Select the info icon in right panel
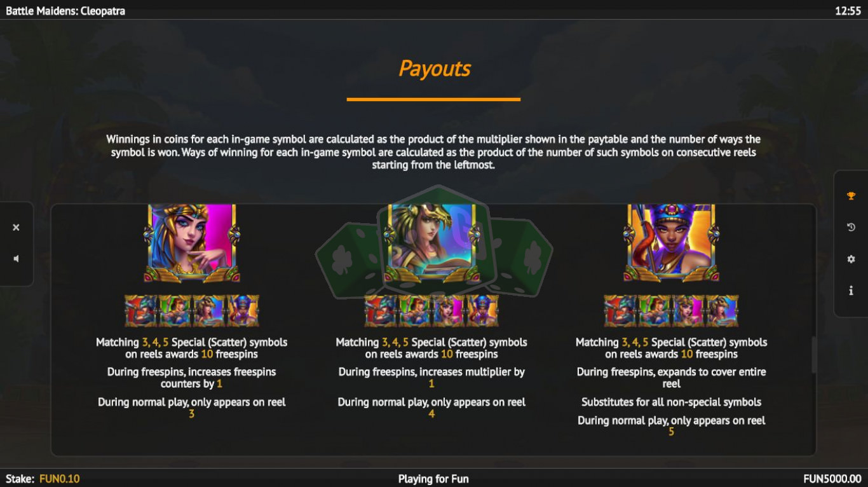 click(851, 291)
